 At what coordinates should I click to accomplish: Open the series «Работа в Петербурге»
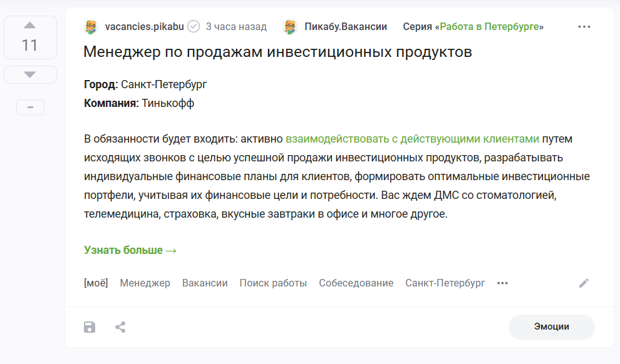click(x=489, y=27)
